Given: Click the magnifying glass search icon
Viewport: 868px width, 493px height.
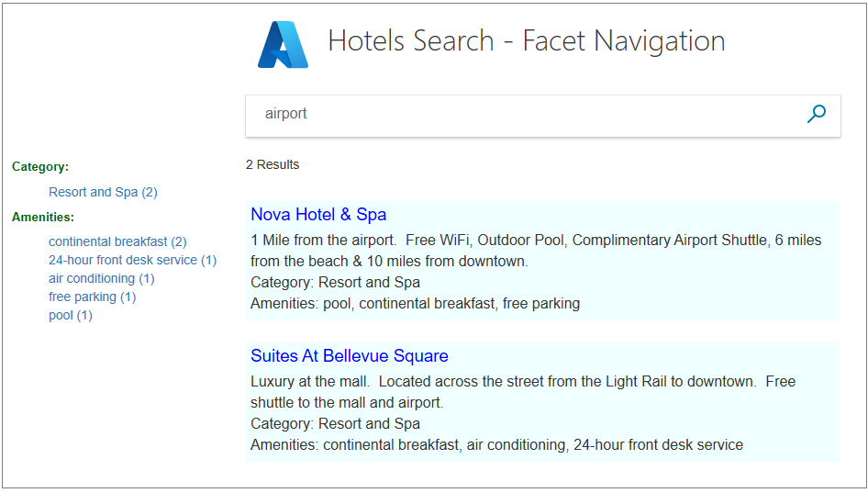Looking at the screenshot, I should pos(816,114).
